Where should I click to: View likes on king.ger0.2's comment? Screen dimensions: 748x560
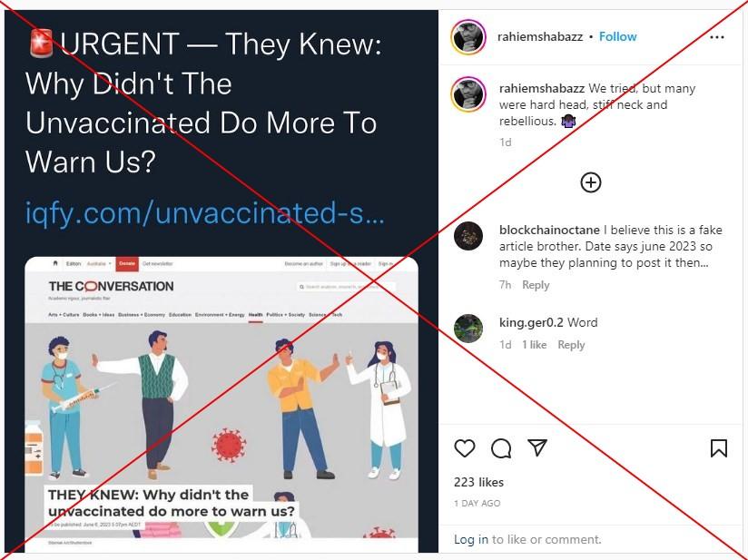535,345
